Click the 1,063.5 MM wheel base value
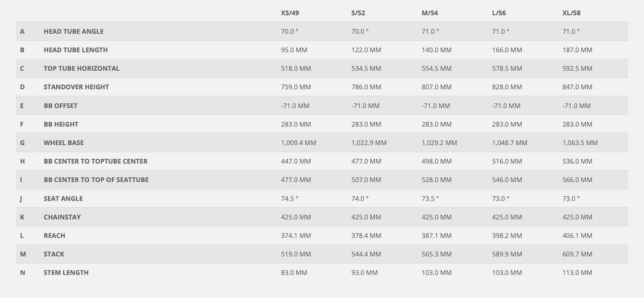Viewport: 644px width, 298px height. tap(580, 143)
